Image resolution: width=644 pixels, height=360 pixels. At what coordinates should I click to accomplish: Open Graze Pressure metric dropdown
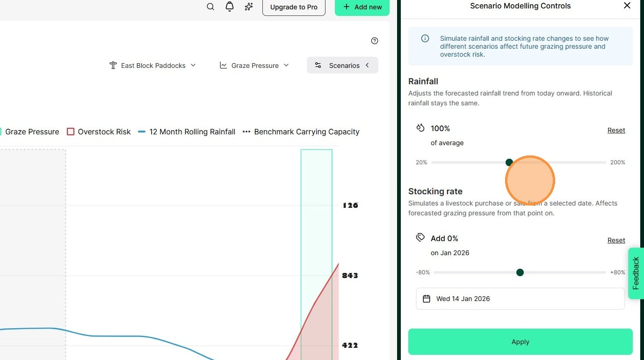click(x=255, y=66)
